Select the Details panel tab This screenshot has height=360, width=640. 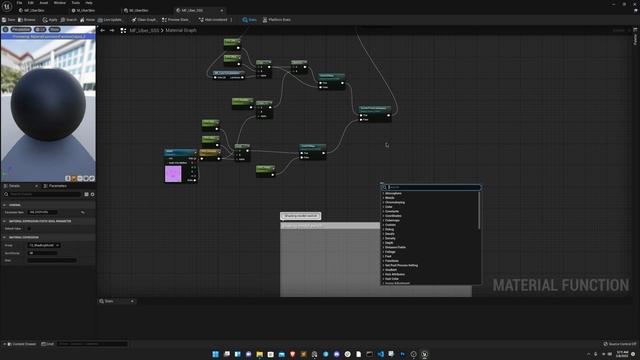click(x=14, y=186)
